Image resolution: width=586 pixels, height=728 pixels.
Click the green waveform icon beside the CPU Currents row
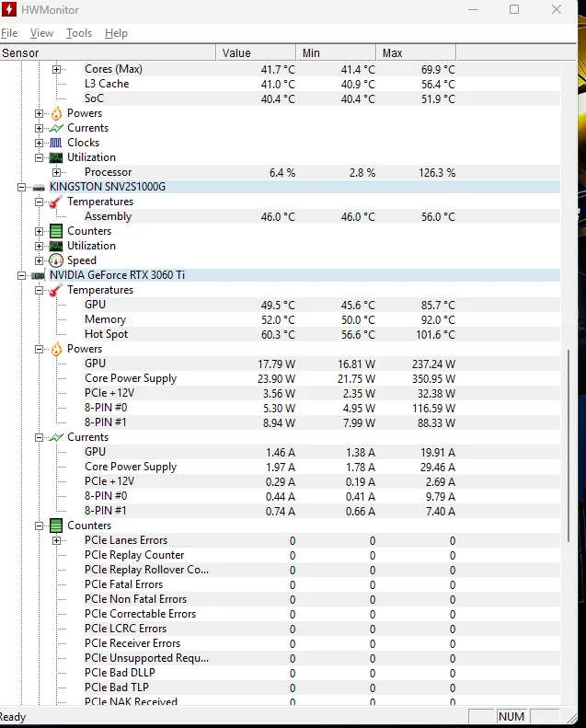tap(56, 128)
